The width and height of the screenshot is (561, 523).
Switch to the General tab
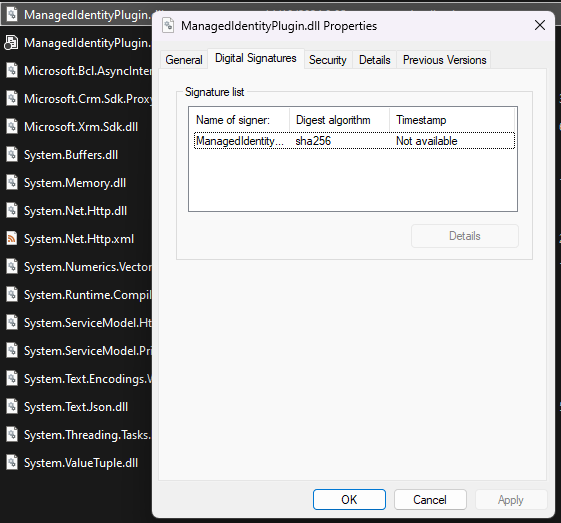tap(184, 60)
